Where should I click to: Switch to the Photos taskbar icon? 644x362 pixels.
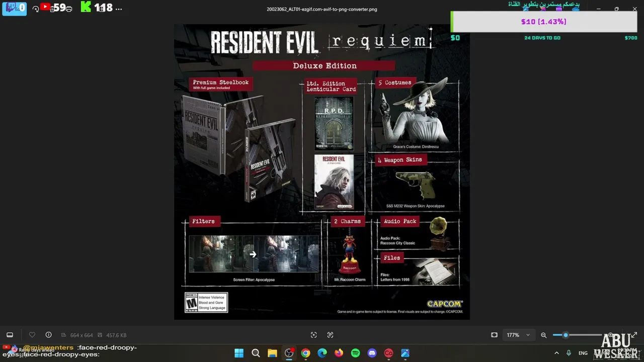405,353
